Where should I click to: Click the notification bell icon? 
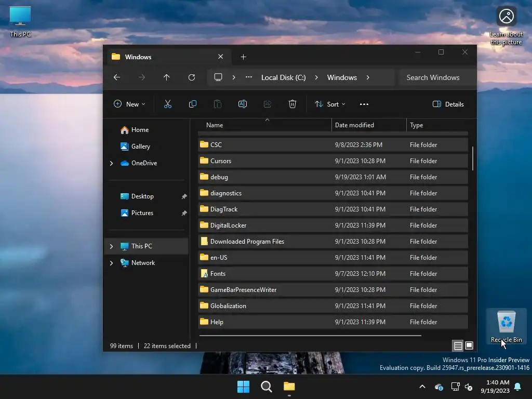point(518,387)
